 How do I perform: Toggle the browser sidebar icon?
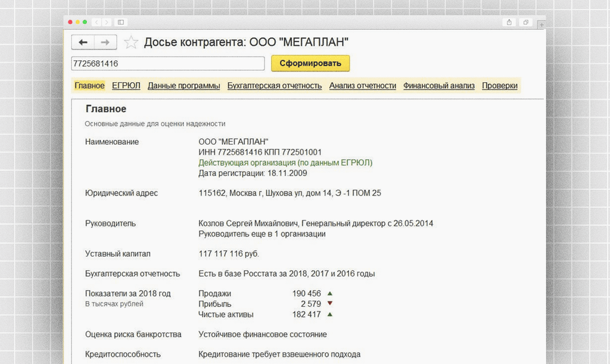121,22
